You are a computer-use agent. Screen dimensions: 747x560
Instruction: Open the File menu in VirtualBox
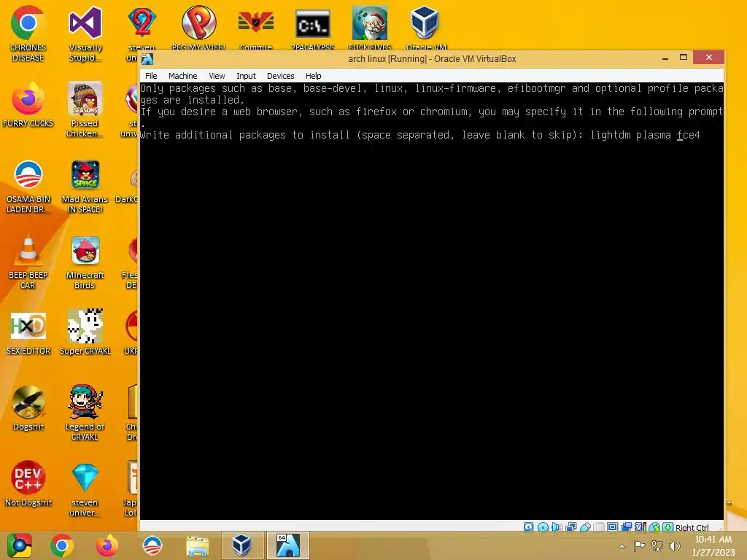coord(151,76)
